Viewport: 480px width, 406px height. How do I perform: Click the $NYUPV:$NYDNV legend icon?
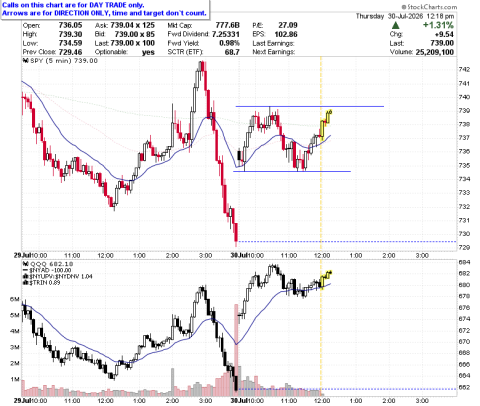click(25, 276)
